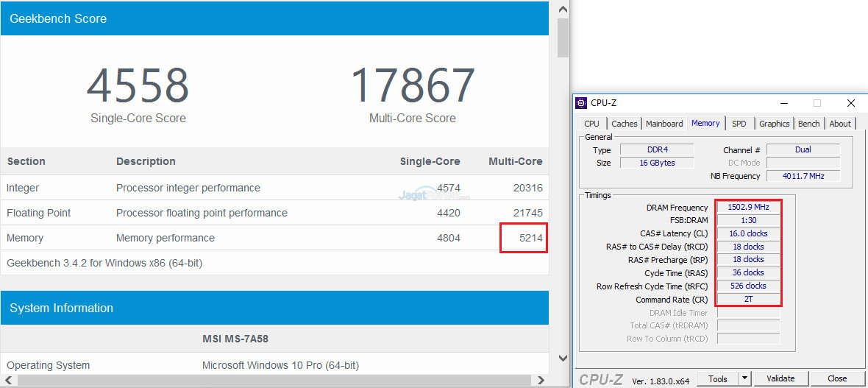Screen dimensions: 868x388
Task: Click the RAS# Precharge 18 clocks value
Action: pyautogui.click(x=748, y=259)
